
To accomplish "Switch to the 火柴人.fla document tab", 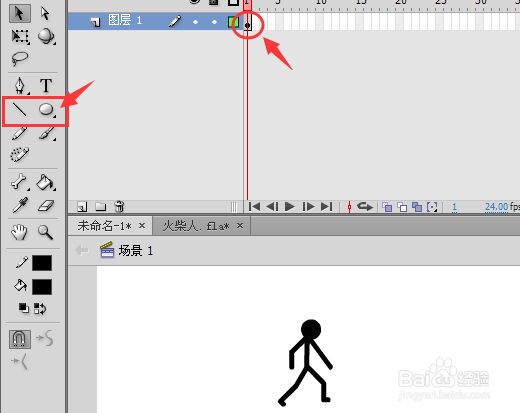I will [x=196, y=226].
